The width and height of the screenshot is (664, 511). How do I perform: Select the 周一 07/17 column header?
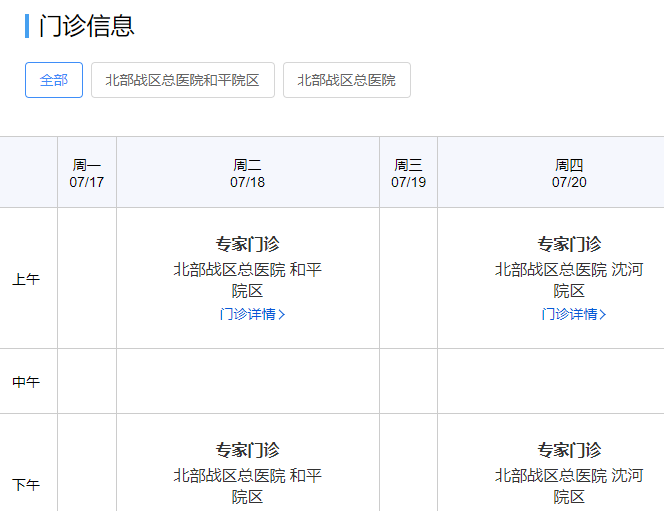[87, 173]
